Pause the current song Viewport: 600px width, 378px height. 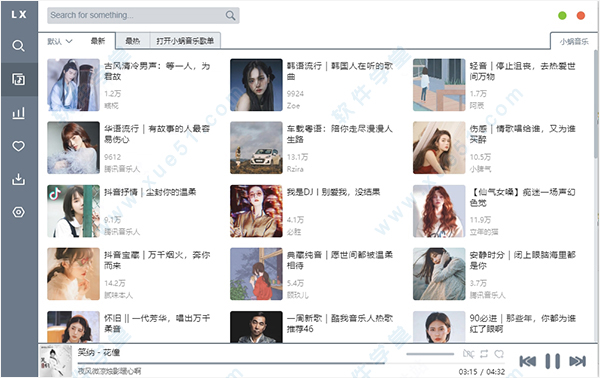tap(553, 361)
